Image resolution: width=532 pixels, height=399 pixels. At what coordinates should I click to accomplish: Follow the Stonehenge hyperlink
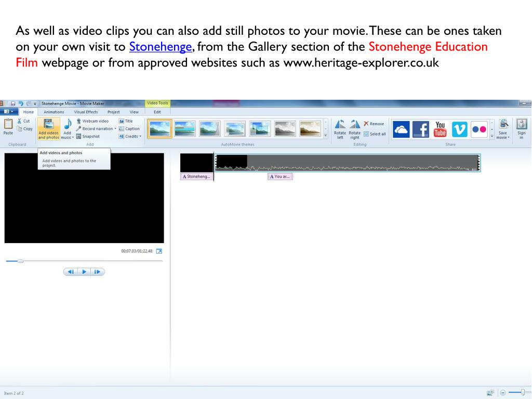coord(161,47)
